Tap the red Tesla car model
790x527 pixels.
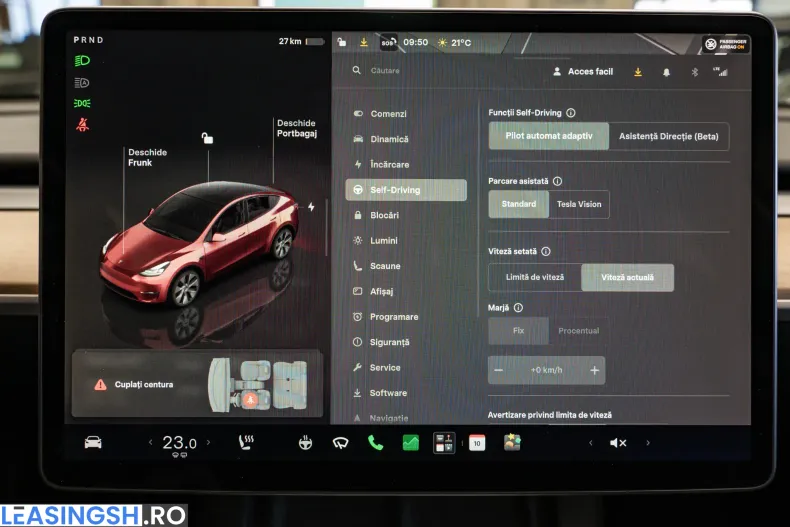pyautogui.click(x=202, y=242)
